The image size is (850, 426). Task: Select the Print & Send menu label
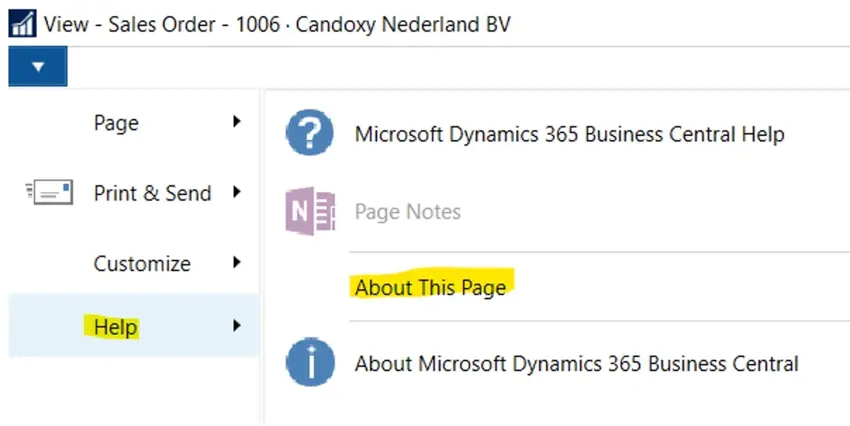click(x=152, y=193)
